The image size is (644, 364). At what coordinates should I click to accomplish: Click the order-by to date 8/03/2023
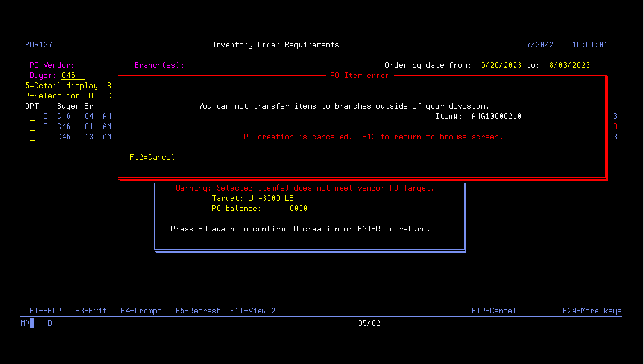567,65
